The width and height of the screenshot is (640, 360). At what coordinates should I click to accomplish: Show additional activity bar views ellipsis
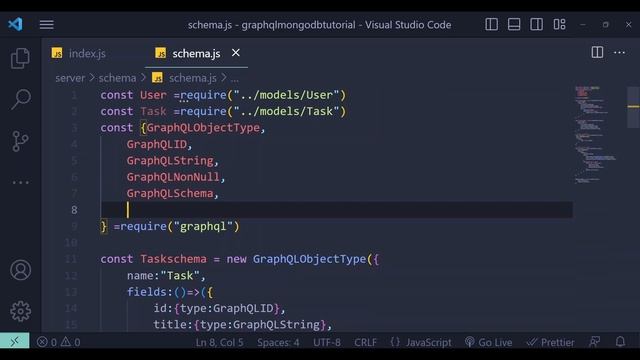(20, 182)
